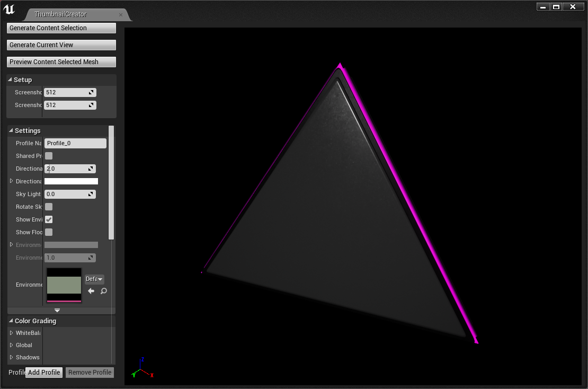This screenshot has height=389, width=588.
Task: Expand the WhiteBalance row
Action: click(x=11, y=333)
